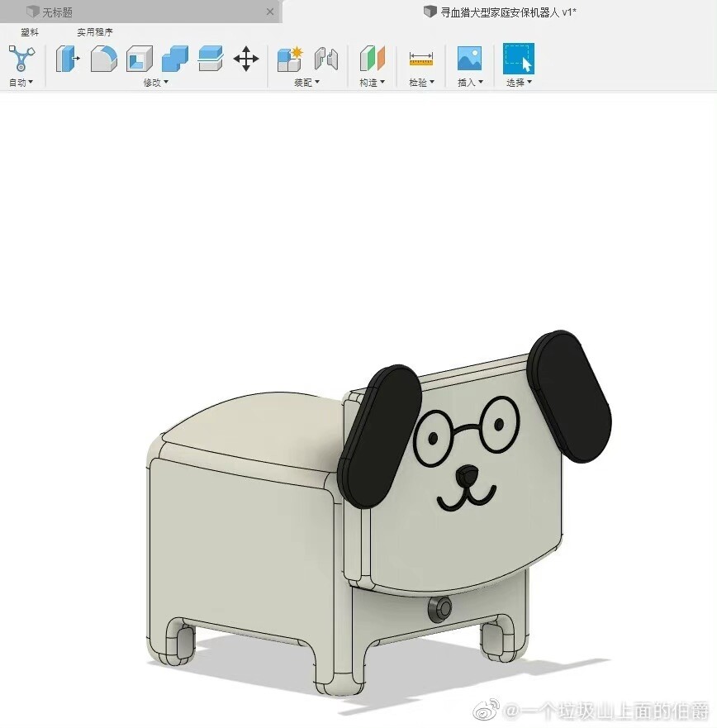
Task: Click the Automated Modeling tool icon
Action: coord(21,59)
